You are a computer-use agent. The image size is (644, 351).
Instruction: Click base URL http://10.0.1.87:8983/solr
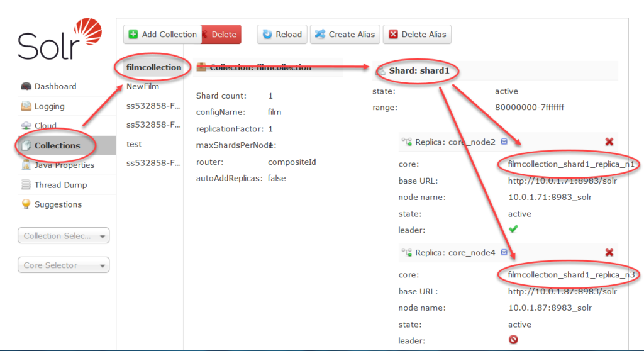(562, 291)
